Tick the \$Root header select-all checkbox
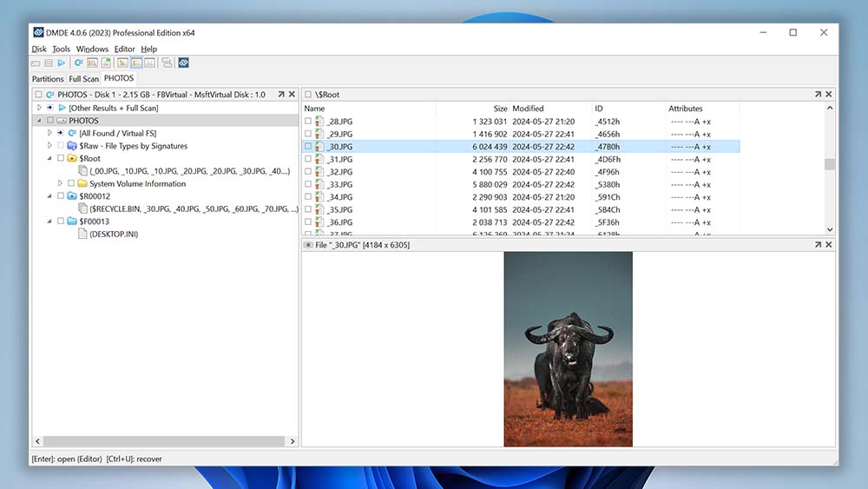 (308, 95)
